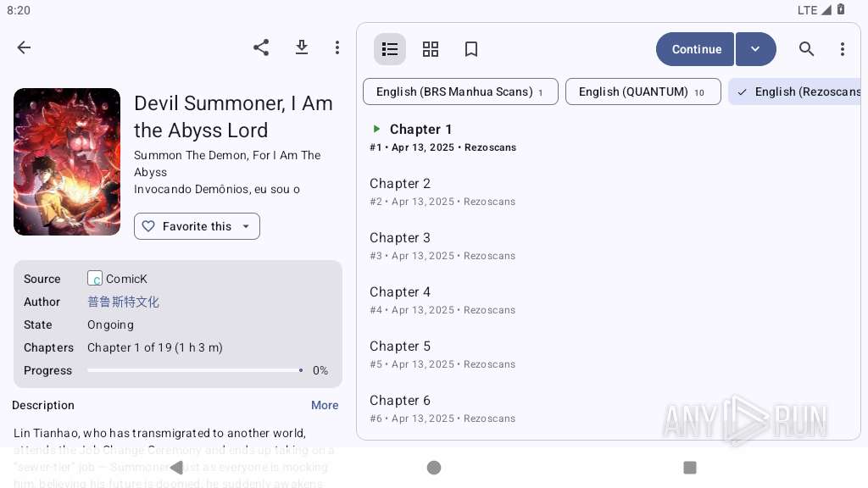Click the heart icon on Favorite this
The height and width of the screenshot is (488, 868).
(148, 226)
